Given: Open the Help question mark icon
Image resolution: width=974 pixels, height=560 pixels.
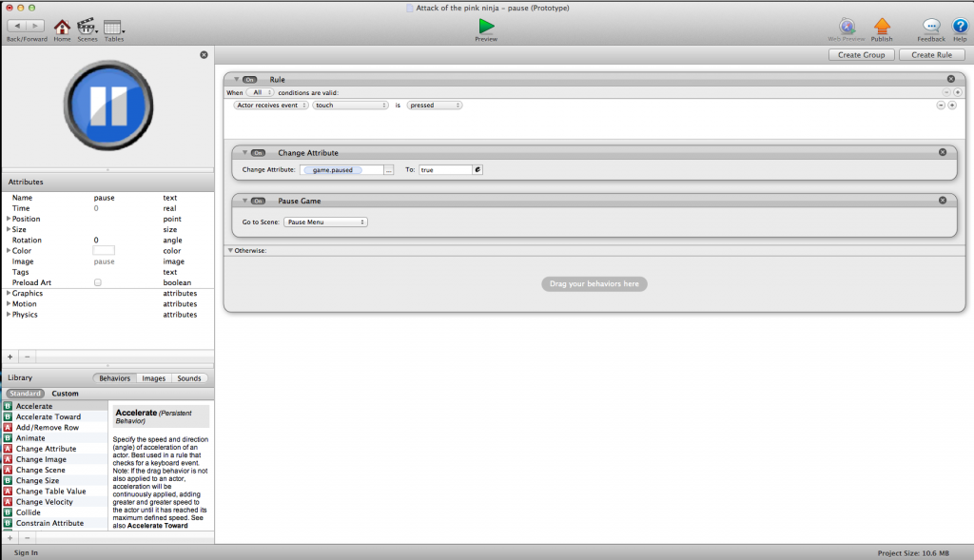Looking at the screenshot, I should [x=960, y=27].
